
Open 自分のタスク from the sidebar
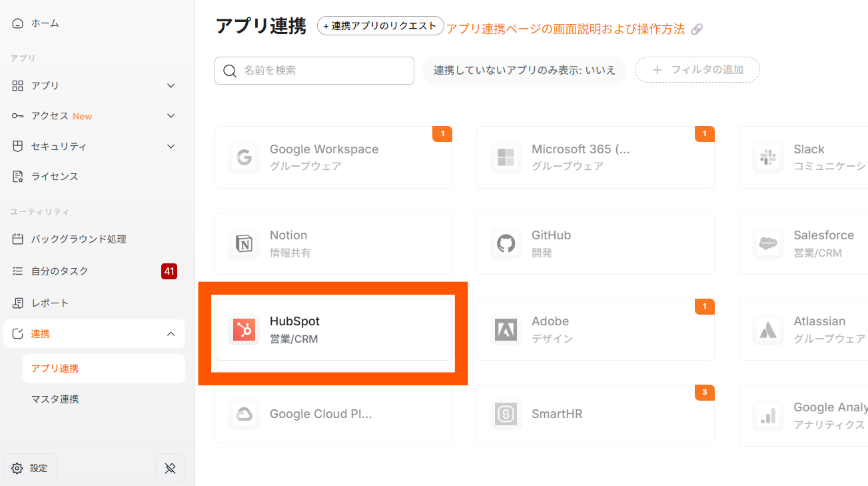[59, 271]
